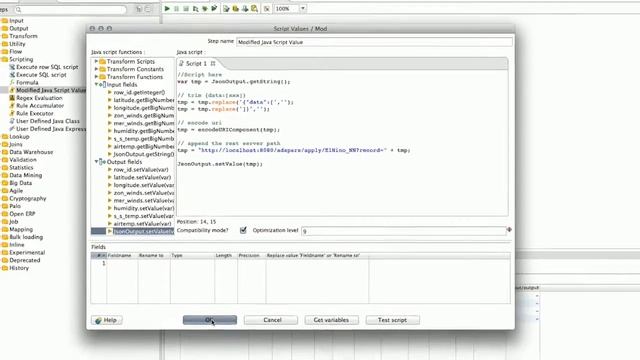Select latitude.getBigNumber input field entry

[x=144, y=100]
